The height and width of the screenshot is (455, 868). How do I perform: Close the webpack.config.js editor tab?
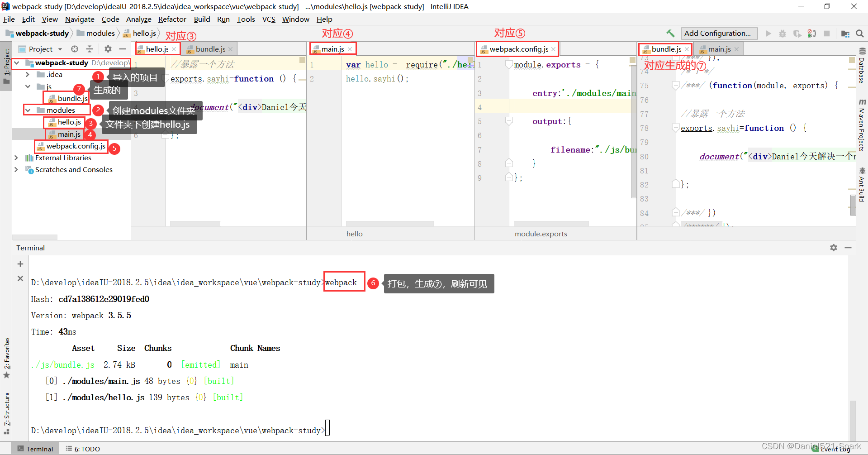553,49
